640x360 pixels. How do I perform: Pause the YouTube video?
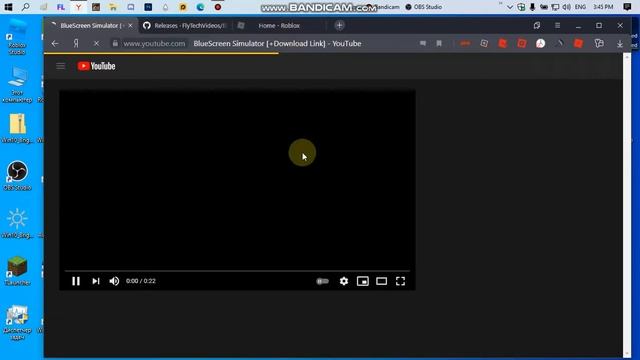pyautogui.click(x=76, y=281)
